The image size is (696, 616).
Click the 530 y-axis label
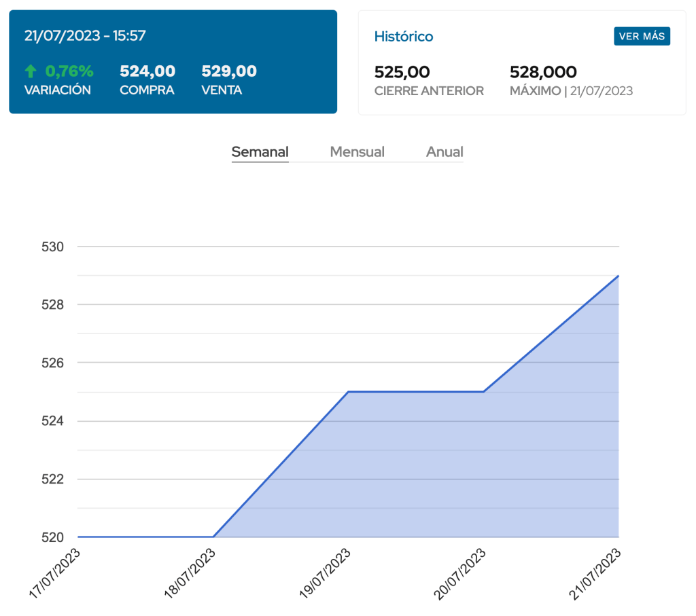point(52,247)
